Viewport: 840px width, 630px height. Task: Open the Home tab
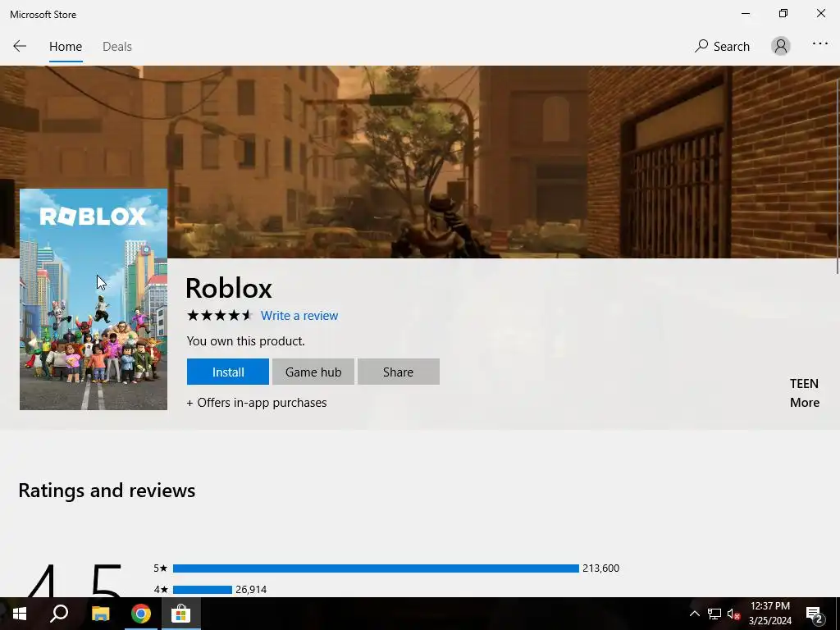coord(66,47)
